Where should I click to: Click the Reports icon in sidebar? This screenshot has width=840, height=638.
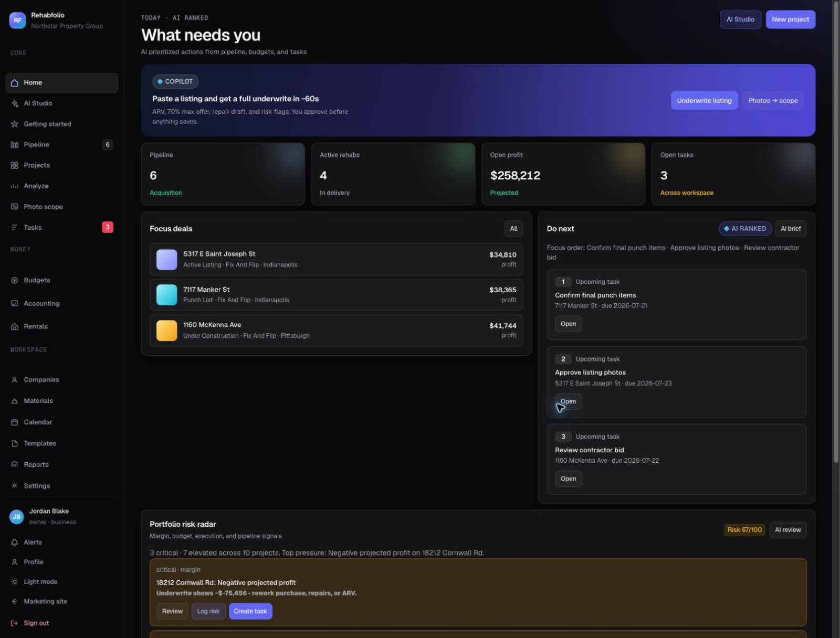point(15,465)
